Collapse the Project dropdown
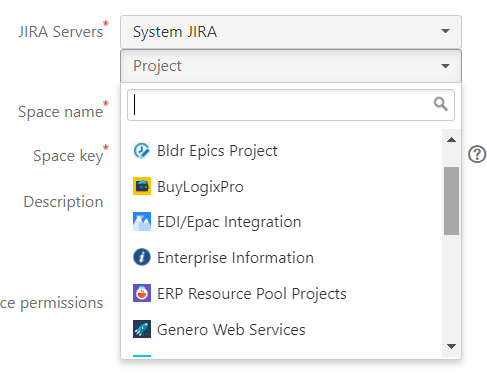The height and width of the screenshot is (389, 487). (291, 66)
